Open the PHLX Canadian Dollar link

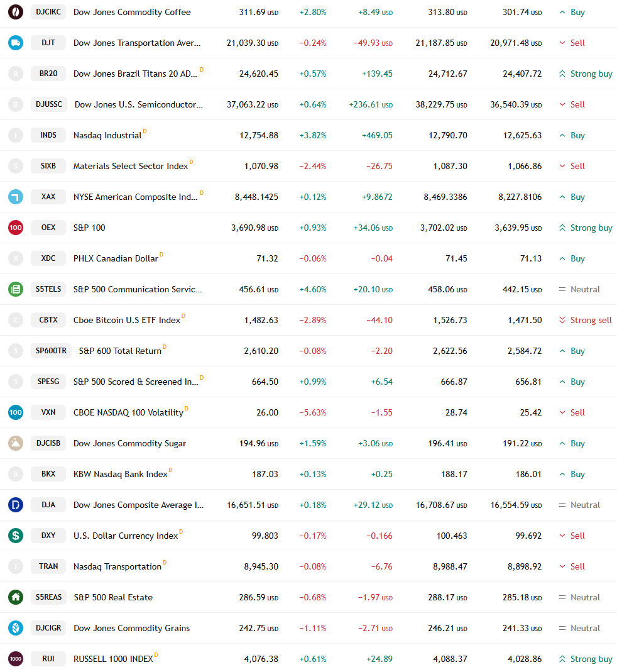pos(116,259)
